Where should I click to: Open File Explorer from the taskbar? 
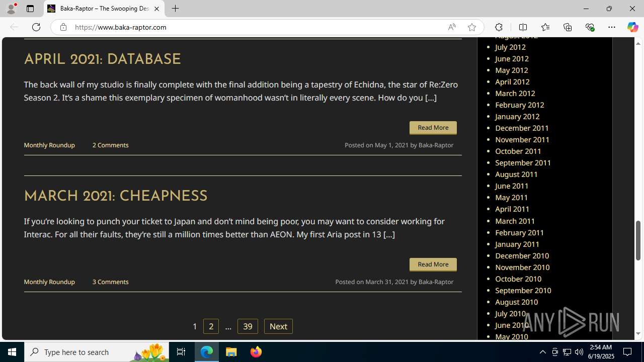231,352
